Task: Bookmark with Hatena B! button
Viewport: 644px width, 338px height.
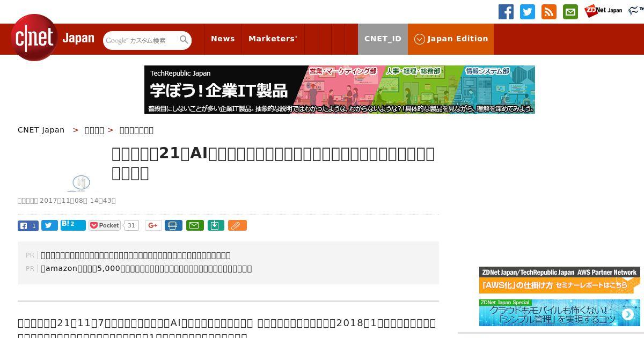Action: [x=73, y=225]
